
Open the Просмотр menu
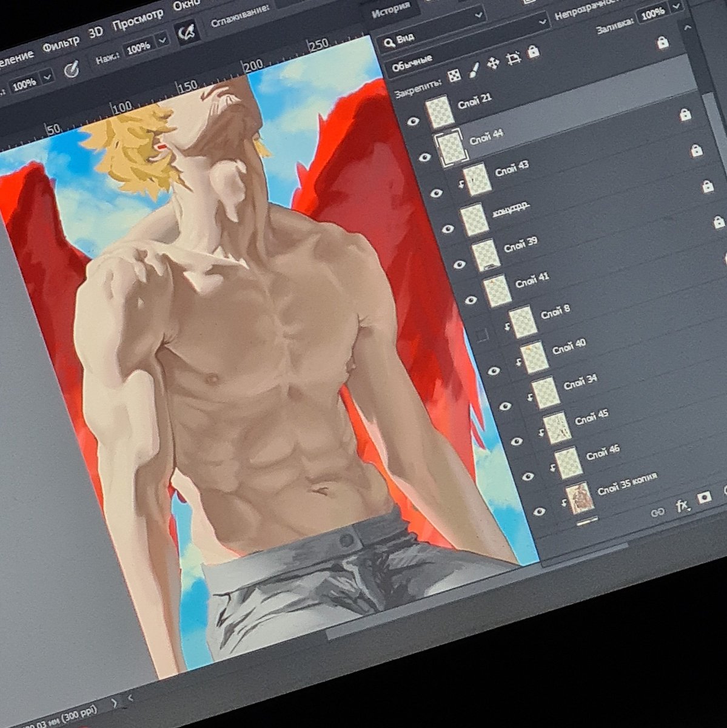pos(138,20)
